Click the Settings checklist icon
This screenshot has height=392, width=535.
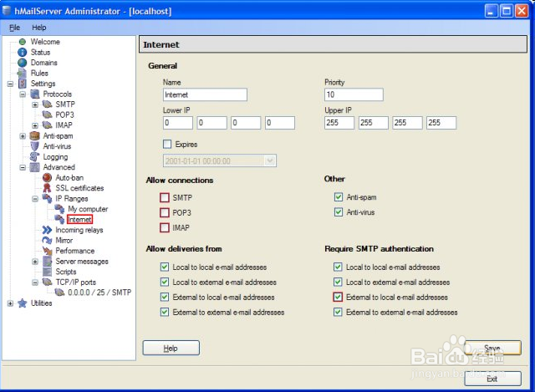click(23, 84)
